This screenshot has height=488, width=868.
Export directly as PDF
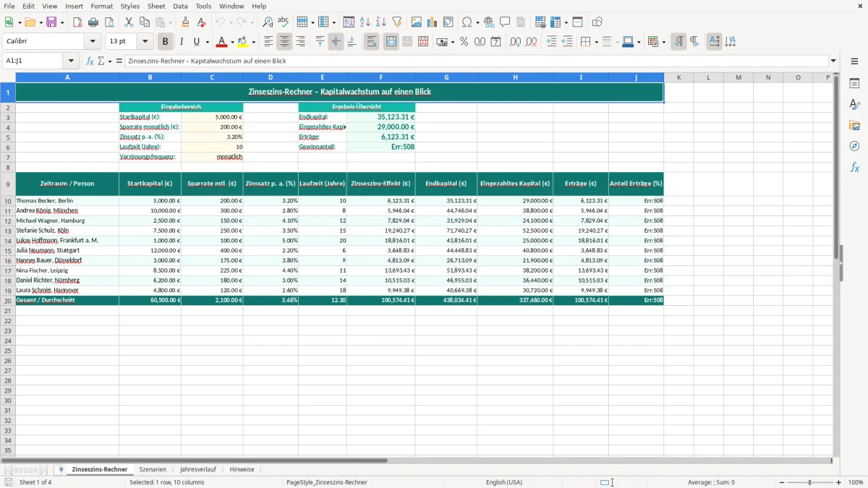click(77, 22)
